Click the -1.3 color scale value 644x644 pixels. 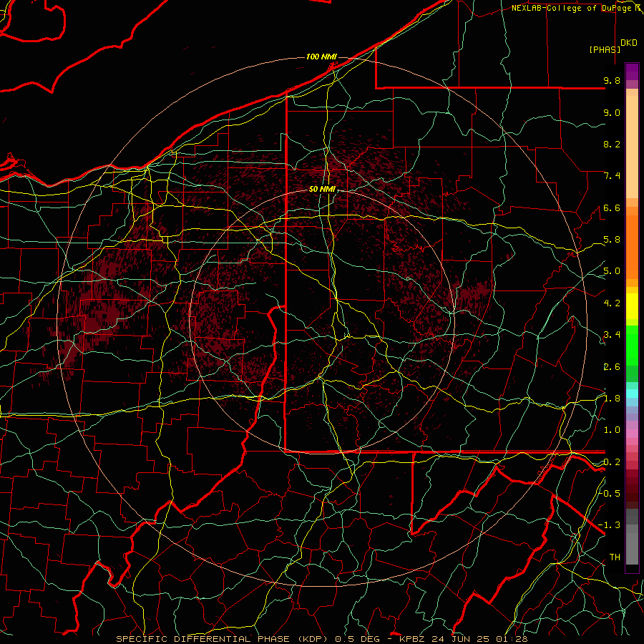[610, 525]
